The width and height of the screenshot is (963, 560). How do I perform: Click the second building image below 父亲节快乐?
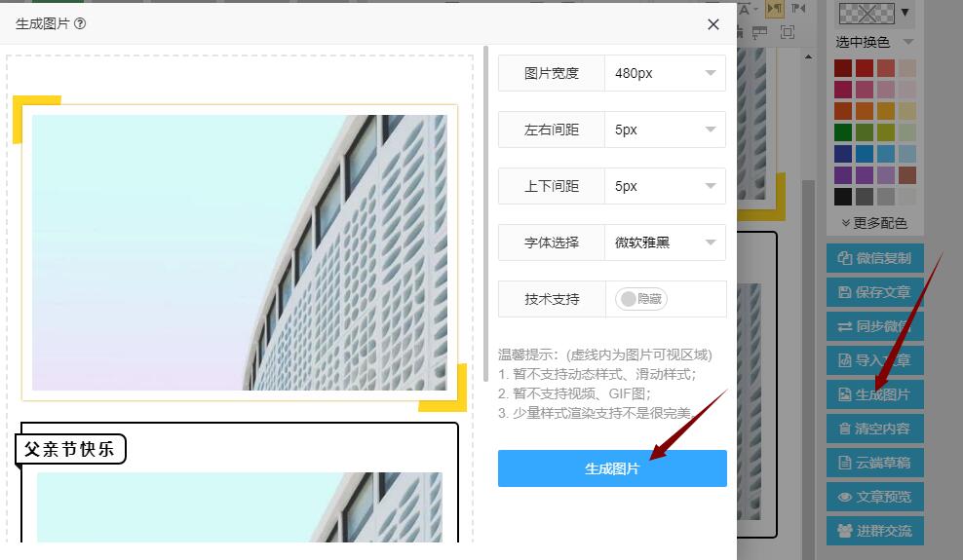[x=240, y=507]
